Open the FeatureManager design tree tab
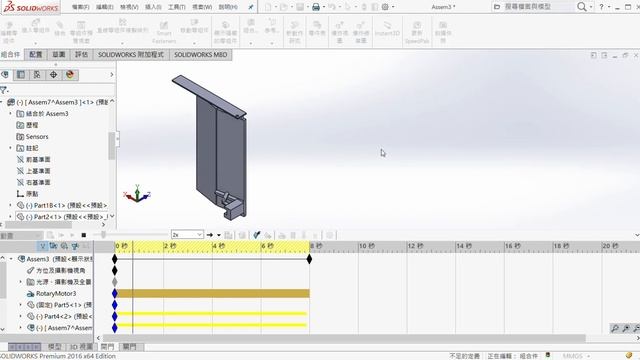The height and width of the screenshot is (360, 640). (x=5, y=75)
